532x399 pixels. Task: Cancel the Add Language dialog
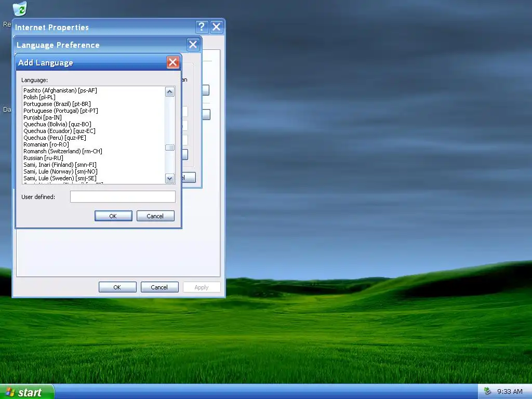tap(155, 216)
